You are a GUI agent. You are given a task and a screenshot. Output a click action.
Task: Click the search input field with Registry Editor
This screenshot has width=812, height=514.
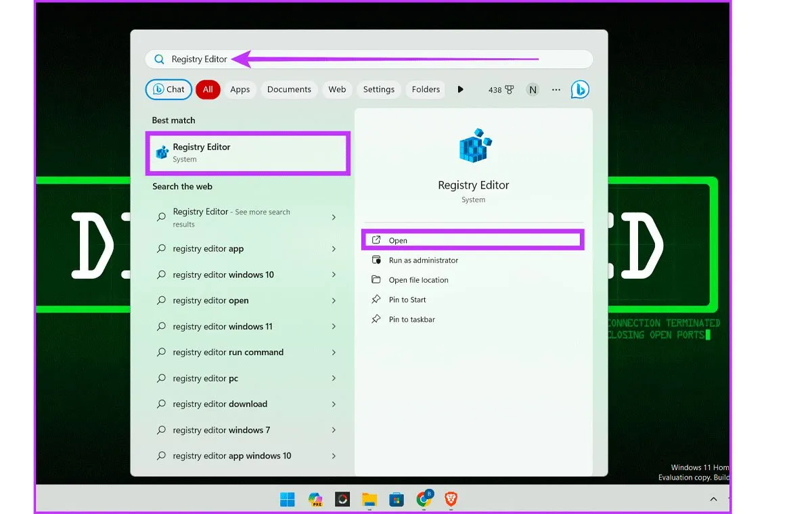(x=369, y=60)
